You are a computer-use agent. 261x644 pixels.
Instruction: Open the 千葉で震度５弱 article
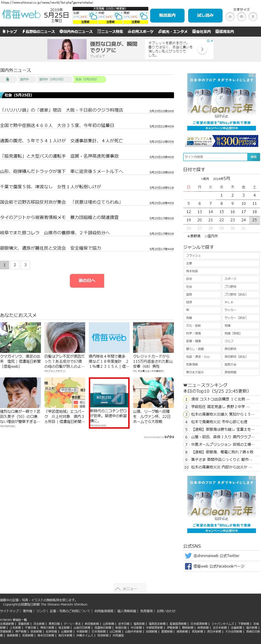(51, 187)
